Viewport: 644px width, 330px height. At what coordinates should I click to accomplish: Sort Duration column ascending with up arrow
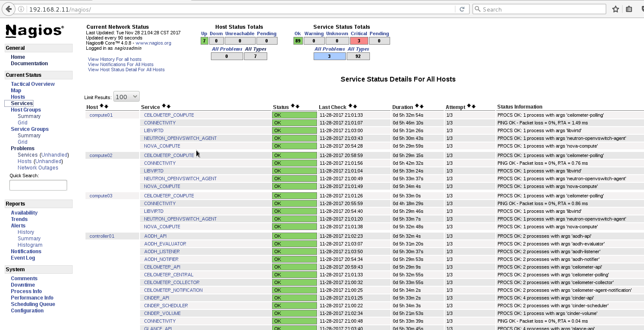417,106
